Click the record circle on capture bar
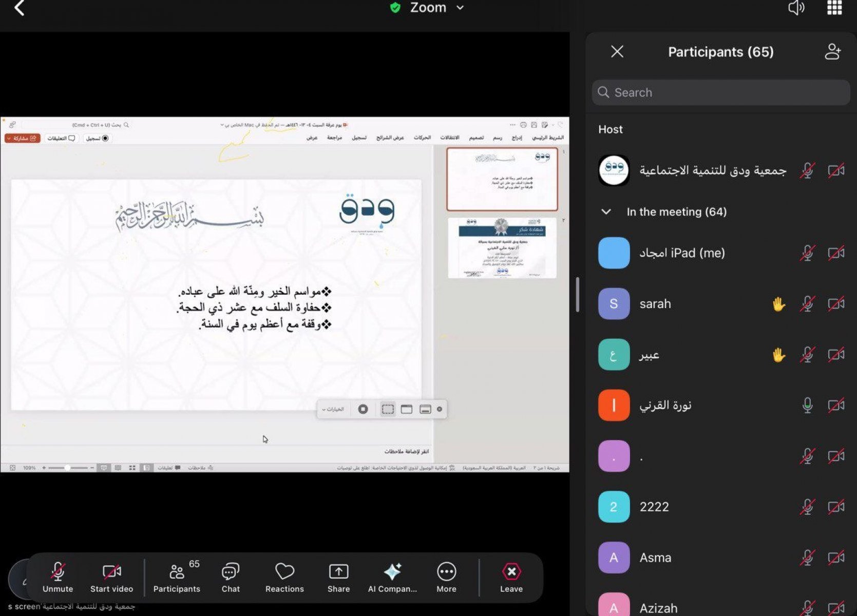The image size is (857, 616). 363,409
